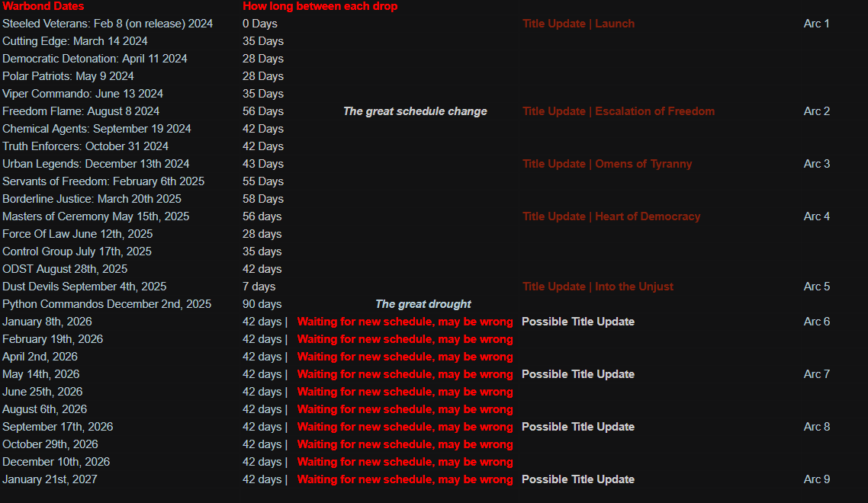Select the '55 Days' value

pyautogui.click(x=263, y=181)
